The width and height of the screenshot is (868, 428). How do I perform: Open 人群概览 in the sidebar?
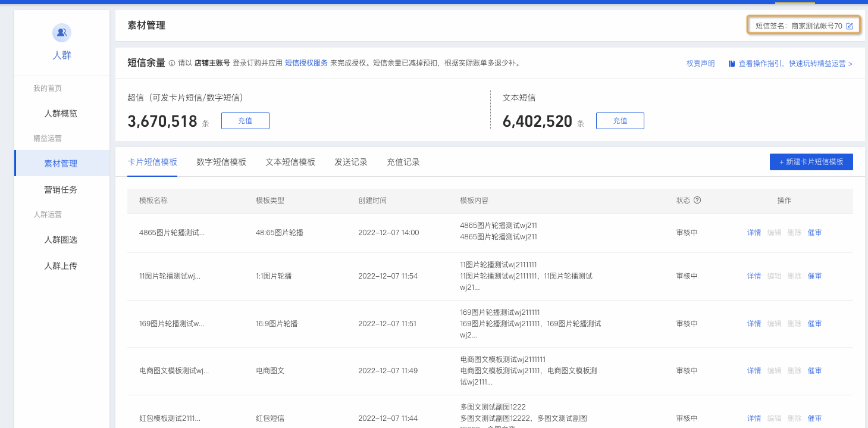[x=61, y=114]
